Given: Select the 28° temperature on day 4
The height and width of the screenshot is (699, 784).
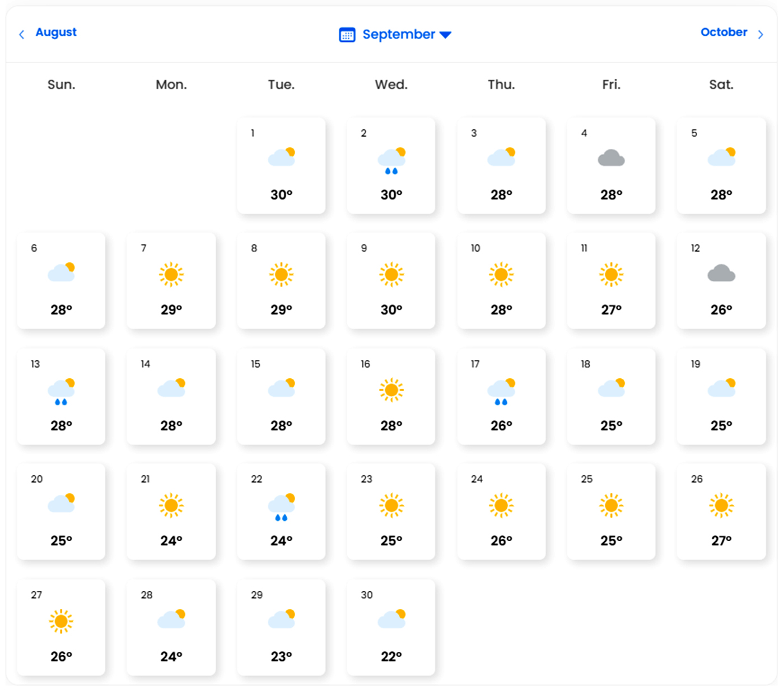Looking at the screenshot, I should click(612, 195).
